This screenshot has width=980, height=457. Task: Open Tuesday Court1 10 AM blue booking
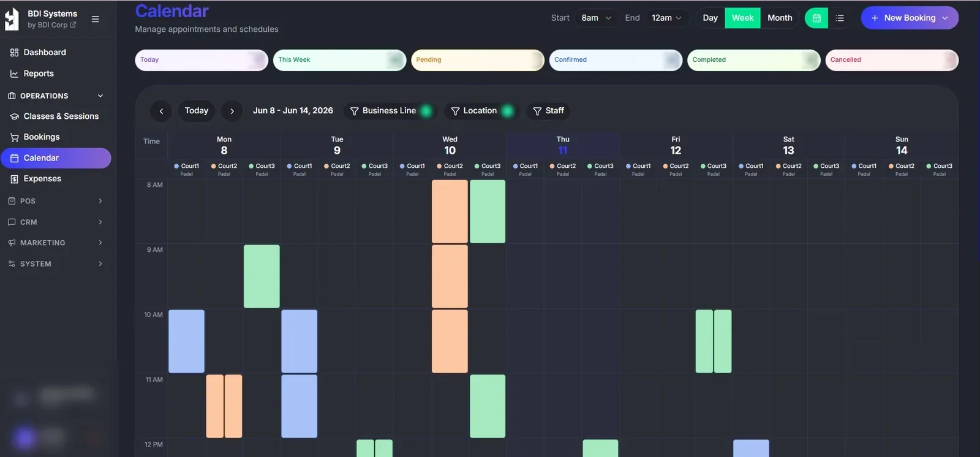[x=300, y=341]
